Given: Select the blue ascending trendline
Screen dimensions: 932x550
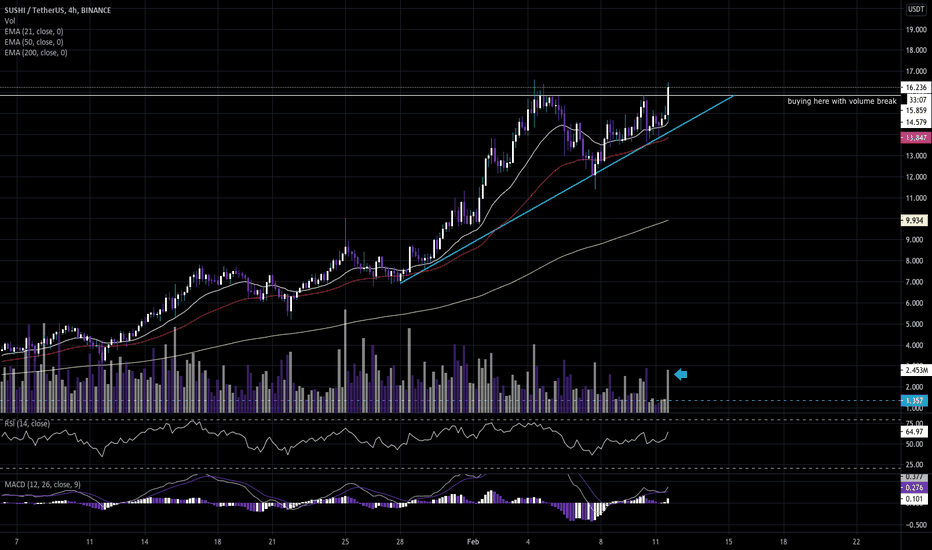Looking at the screenshot, I should pyautogui.click(x=566, y=189).
